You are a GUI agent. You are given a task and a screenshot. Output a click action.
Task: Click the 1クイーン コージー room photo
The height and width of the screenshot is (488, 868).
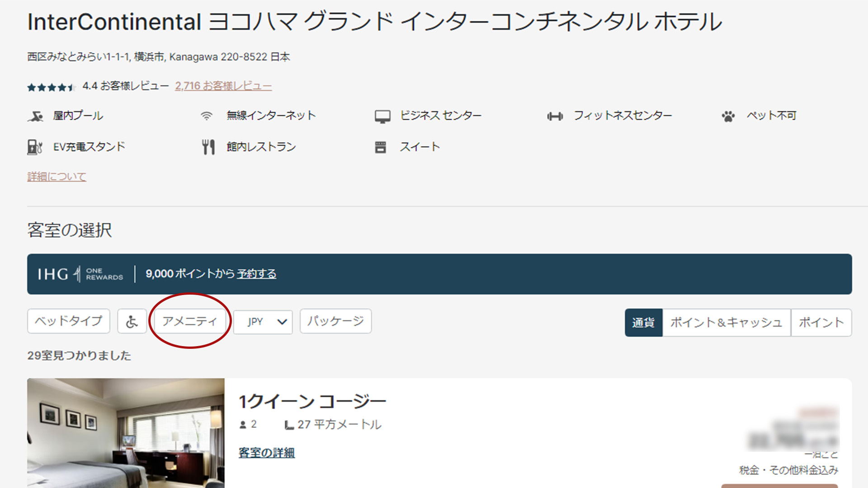pos(126,433)
